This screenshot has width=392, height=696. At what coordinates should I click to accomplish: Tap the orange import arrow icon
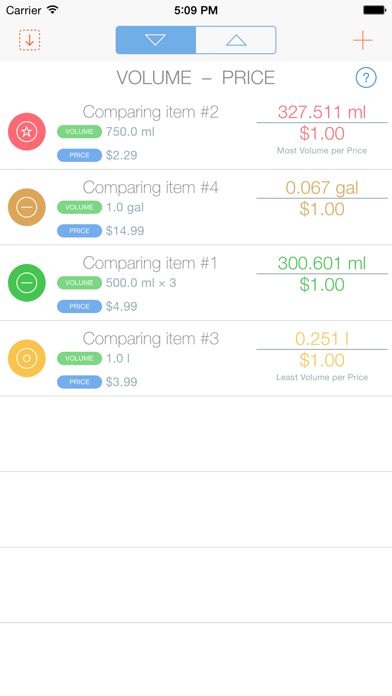(x=30, y=40)
